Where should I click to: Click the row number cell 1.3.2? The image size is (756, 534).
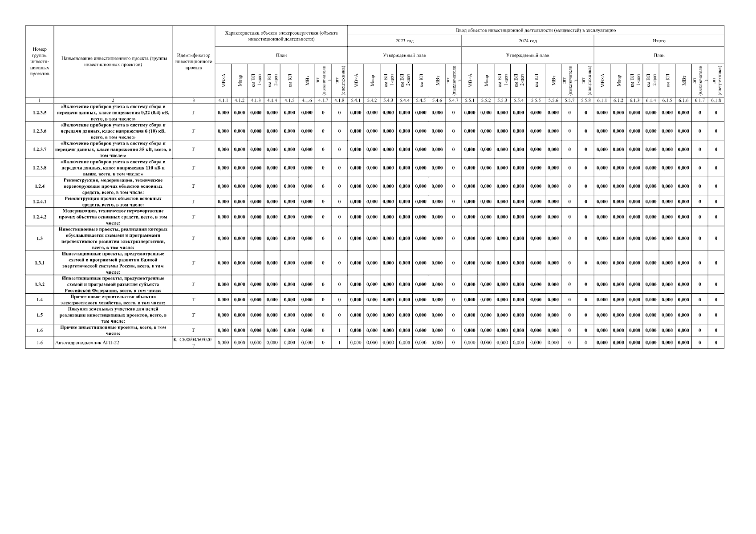(40, 284)
